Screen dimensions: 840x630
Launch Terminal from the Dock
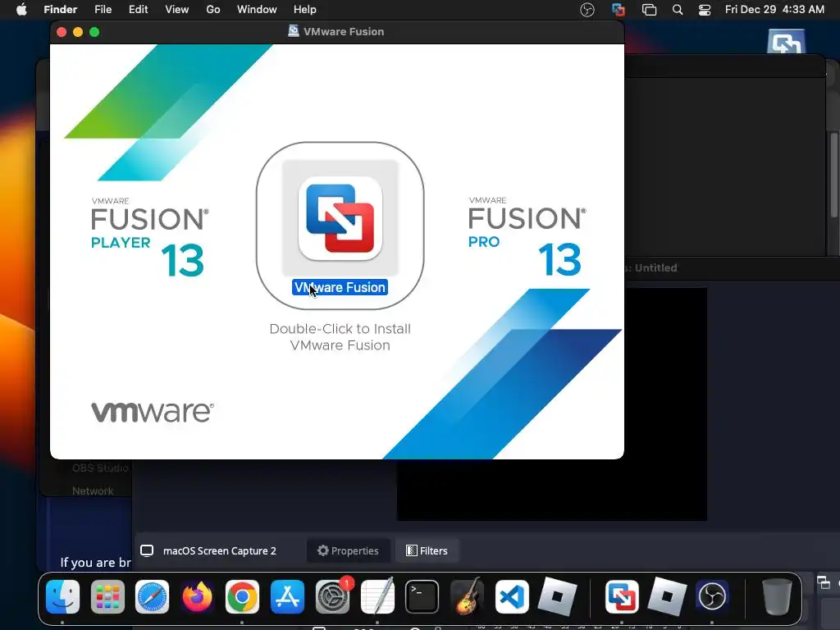coord(422,596)
